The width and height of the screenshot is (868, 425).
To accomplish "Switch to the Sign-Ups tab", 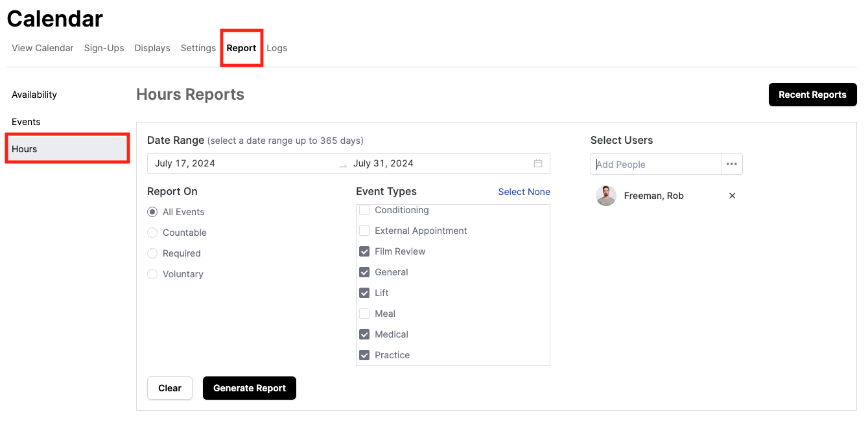I will (x=104, y=48).
